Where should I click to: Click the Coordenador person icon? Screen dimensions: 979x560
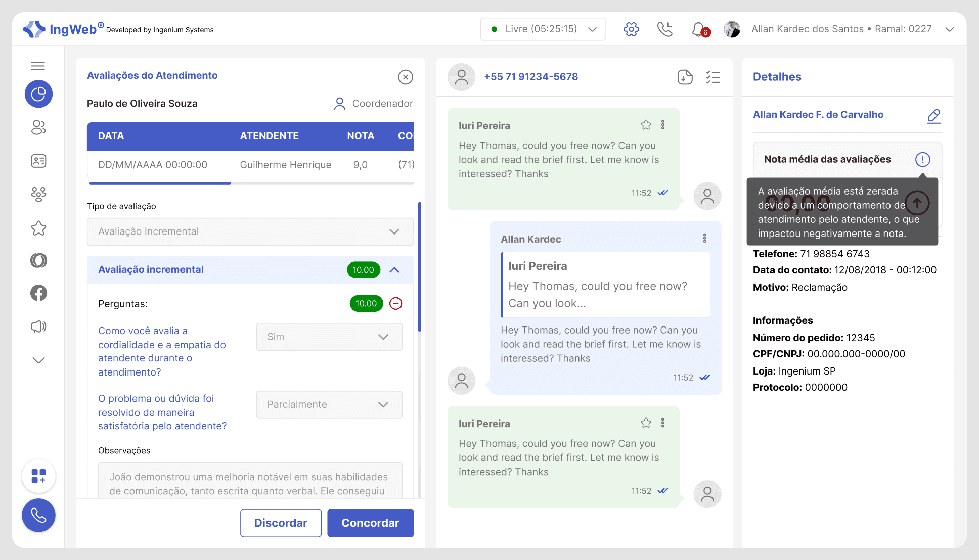(x=340, y=104)
